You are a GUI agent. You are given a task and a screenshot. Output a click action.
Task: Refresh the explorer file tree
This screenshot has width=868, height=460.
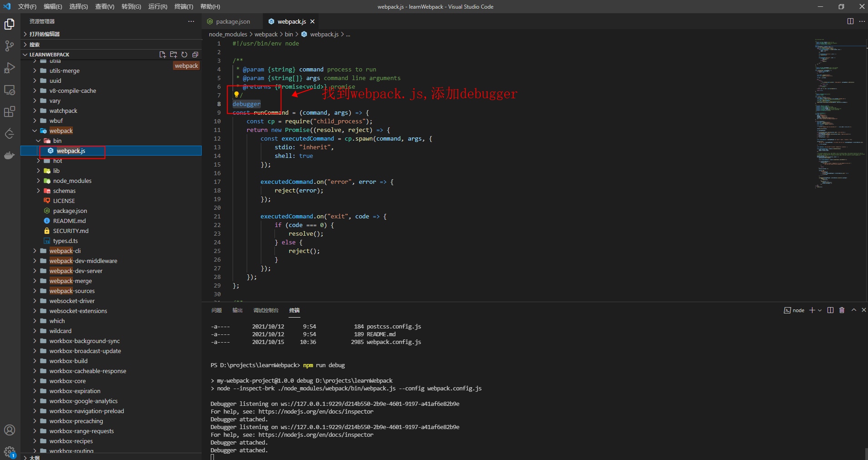coord(184,55)
